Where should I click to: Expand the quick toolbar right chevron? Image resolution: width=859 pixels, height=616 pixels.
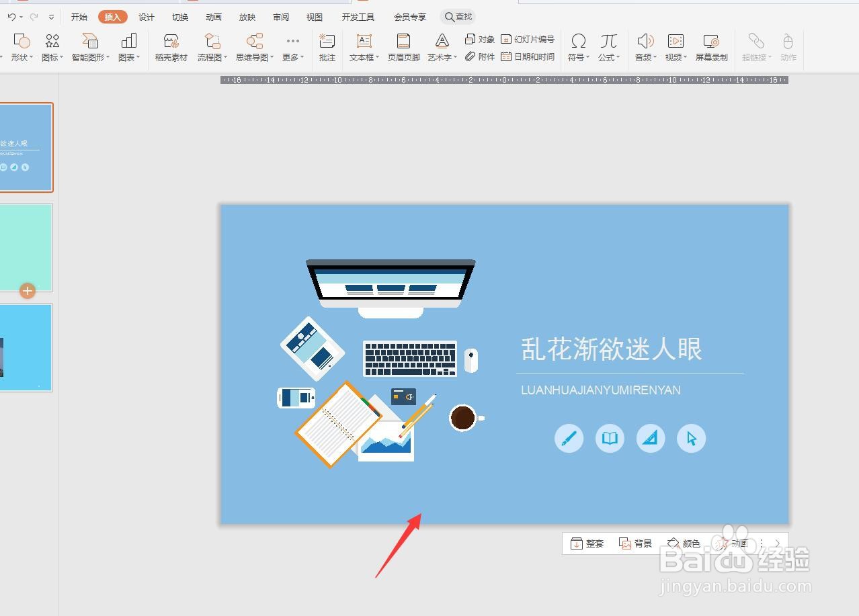point(778,543)
